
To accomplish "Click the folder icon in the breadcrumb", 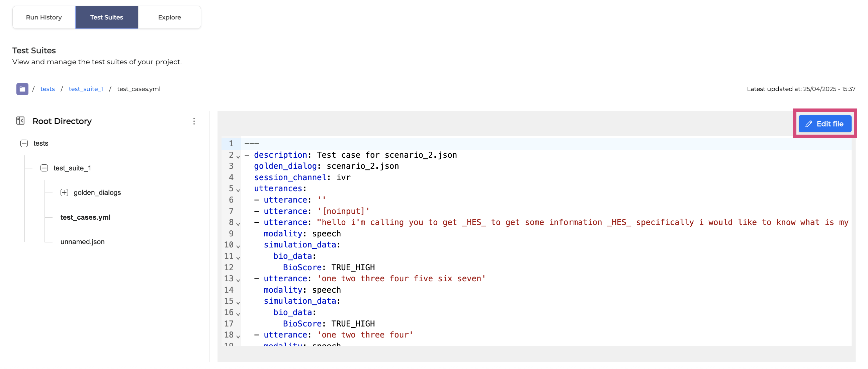I will click(x=22, y=89).
